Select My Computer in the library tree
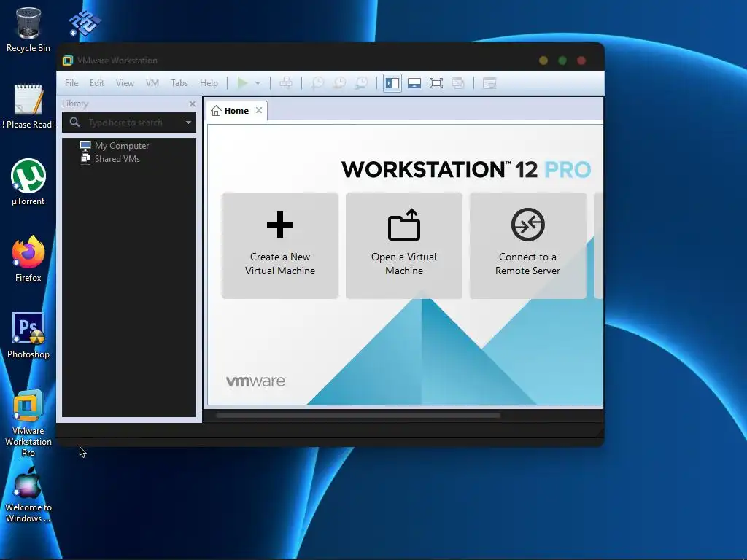 click(115, 146)
